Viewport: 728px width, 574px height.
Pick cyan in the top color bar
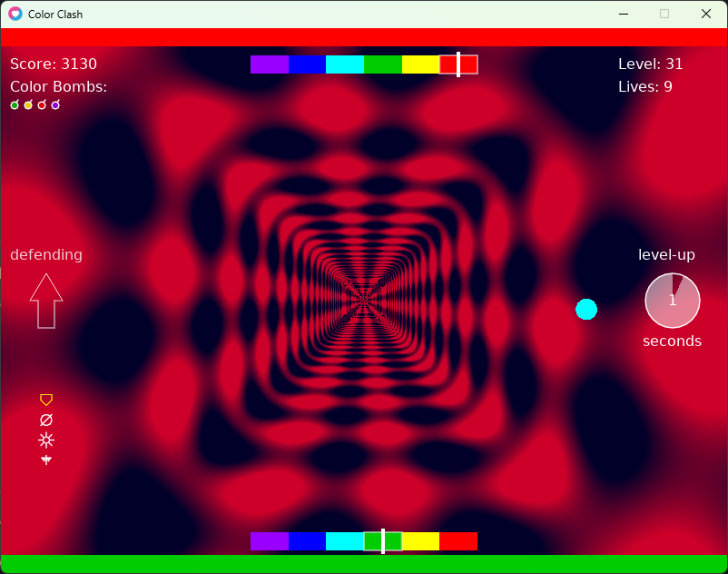click(x=345, y=64)
